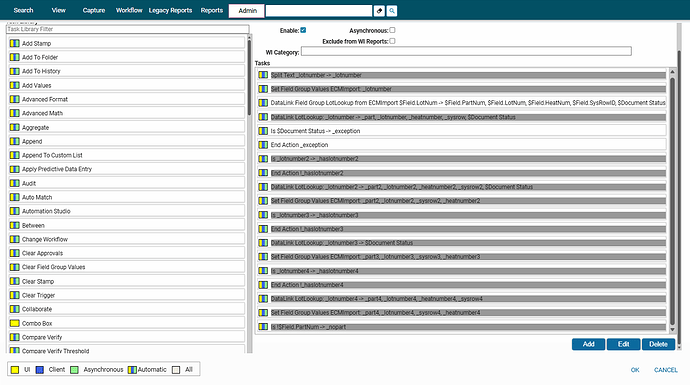
Task: Open the Reports menu
Action: pyautogui.click(x=212, y=10)
